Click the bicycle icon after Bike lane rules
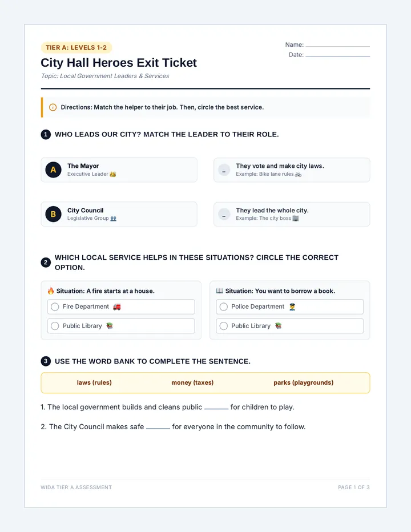The image size is (411, 532). (x=298, y=175)
